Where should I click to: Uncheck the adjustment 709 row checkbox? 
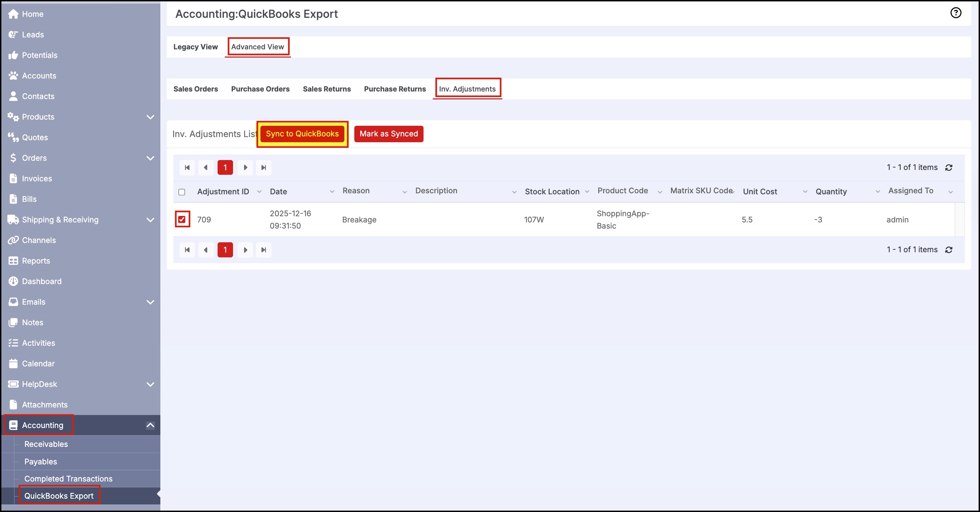[x=182, y=219]
